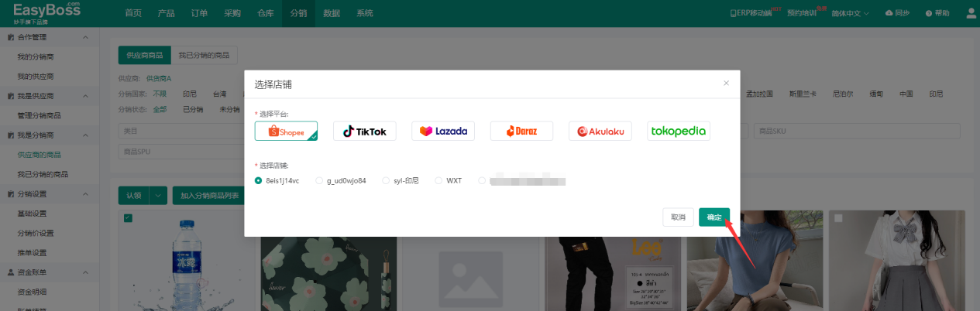The image size is (980, 311).
Task: Click the 合作管理 section icon
Action: tap(10, 37)
